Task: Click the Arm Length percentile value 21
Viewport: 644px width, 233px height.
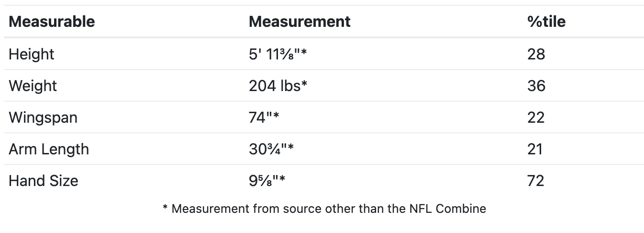Action: 535,149
